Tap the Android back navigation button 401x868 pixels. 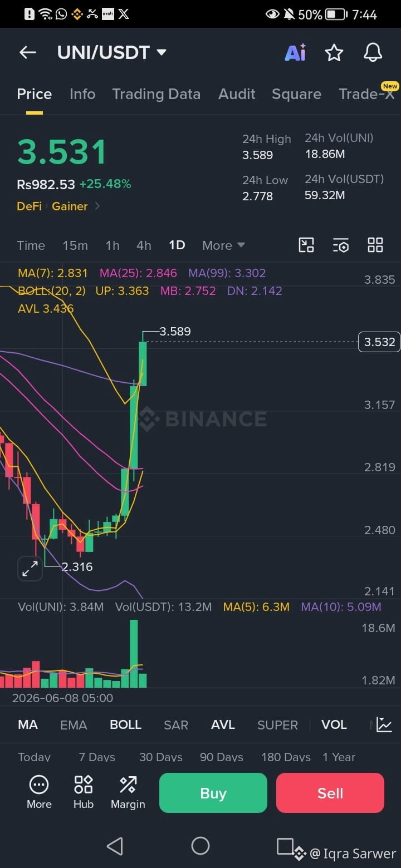click(x=115, y=846)
